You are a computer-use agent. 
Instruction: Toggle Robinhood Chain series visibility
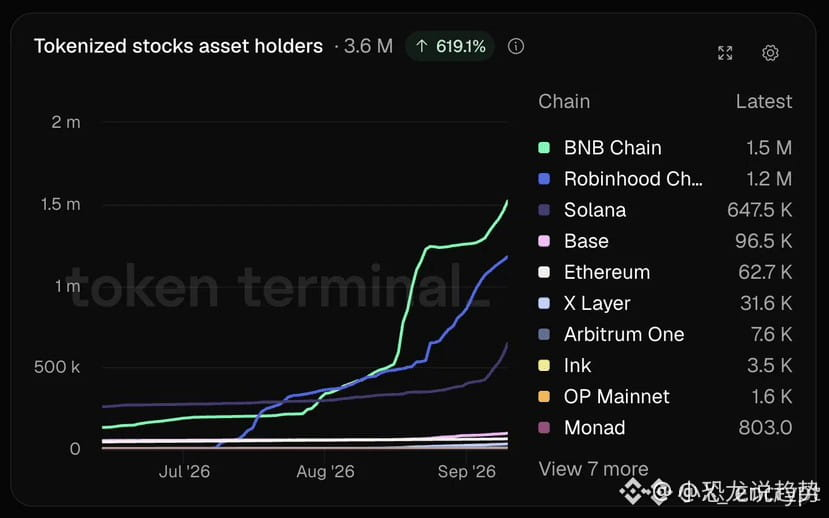pos(665,179)
